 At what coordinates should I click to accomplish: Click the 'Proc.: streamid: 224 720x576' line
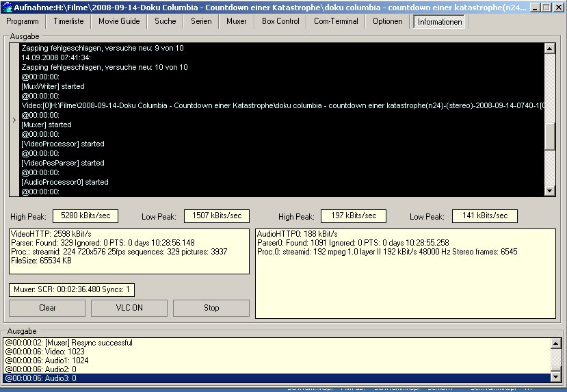(119, 252)
